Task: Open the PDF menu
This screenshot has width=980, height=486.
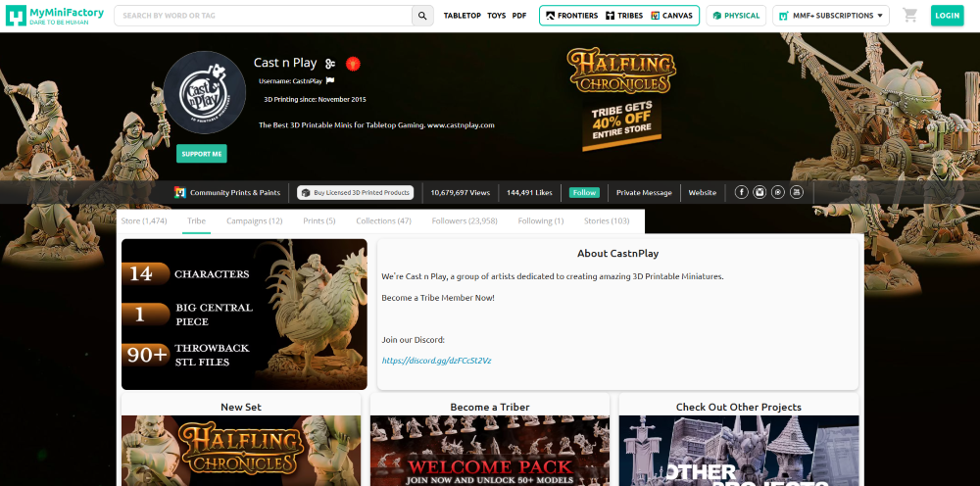Action: pyautogui.click(x=518, y=16)
